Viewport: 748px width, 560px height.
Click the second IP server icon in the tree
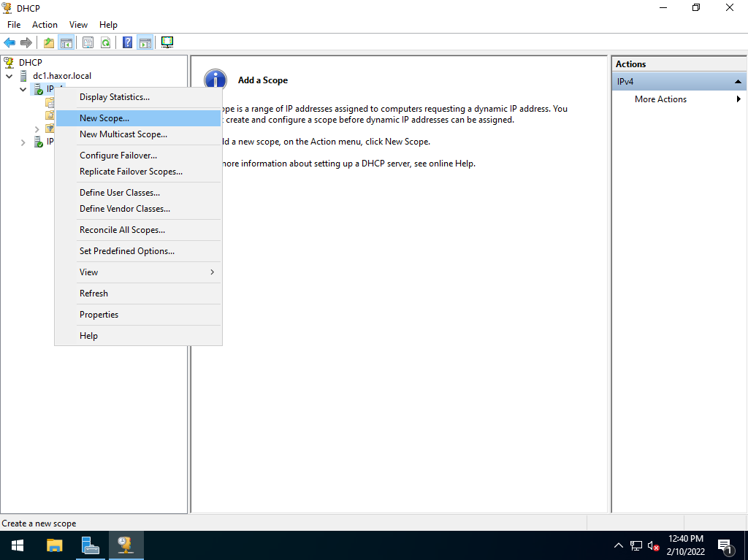[x=39, y=142]
